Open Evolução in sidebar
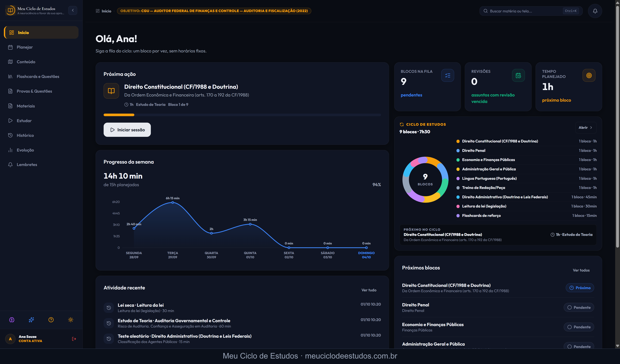 [41, 150]
